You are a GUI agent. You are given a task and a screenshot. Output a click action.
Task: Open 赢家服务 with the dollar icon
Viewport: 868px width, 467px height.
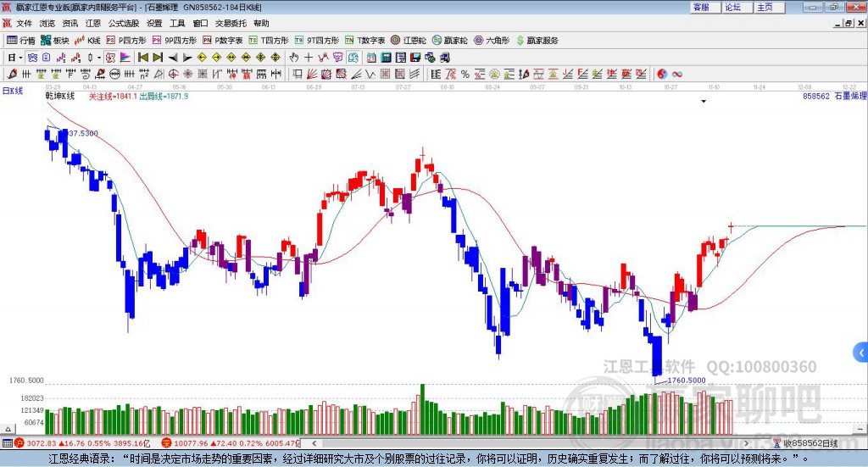[537, 41]
